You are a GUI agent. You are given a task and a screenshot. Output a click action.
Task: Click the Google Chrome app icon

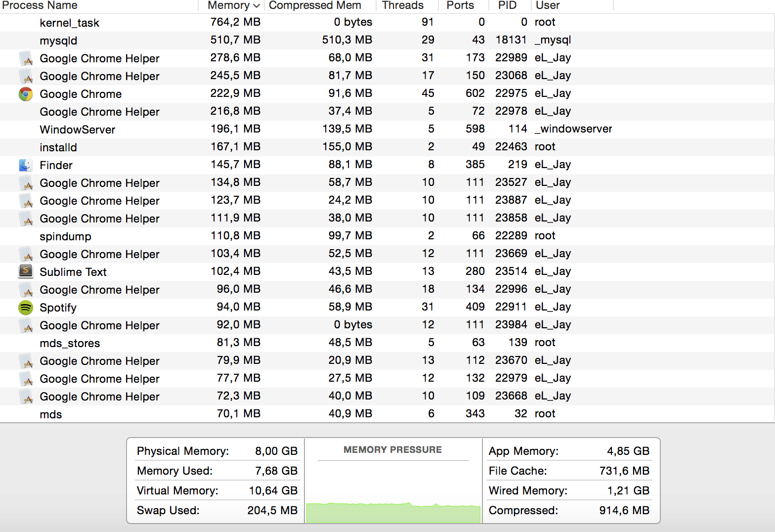[x=26, y=94]
